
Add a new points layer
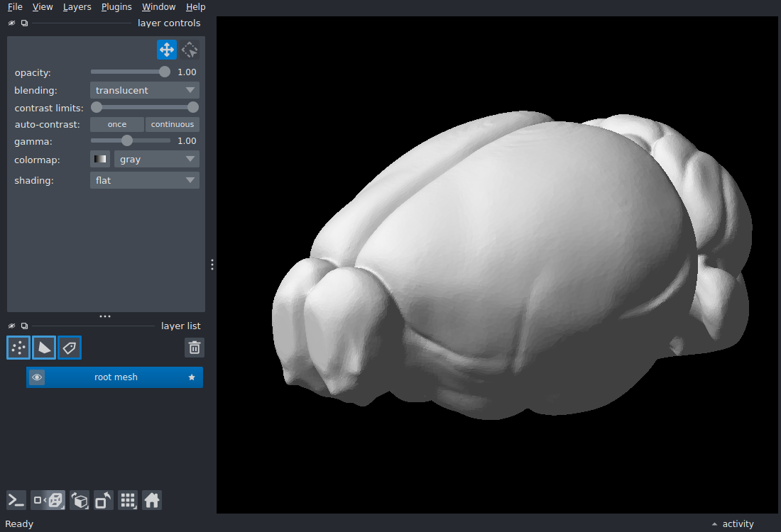click(18, 348)
